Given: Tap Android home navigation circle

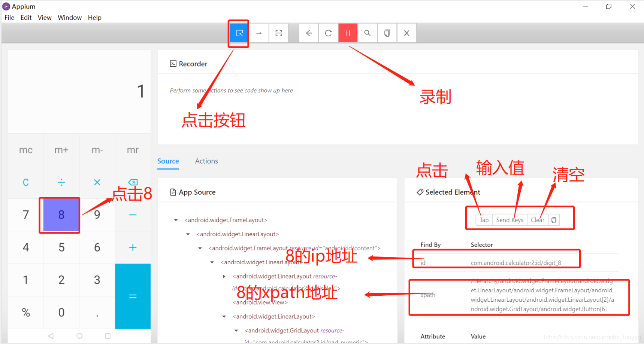Looking at the screenshot, I should coord(79,336).
